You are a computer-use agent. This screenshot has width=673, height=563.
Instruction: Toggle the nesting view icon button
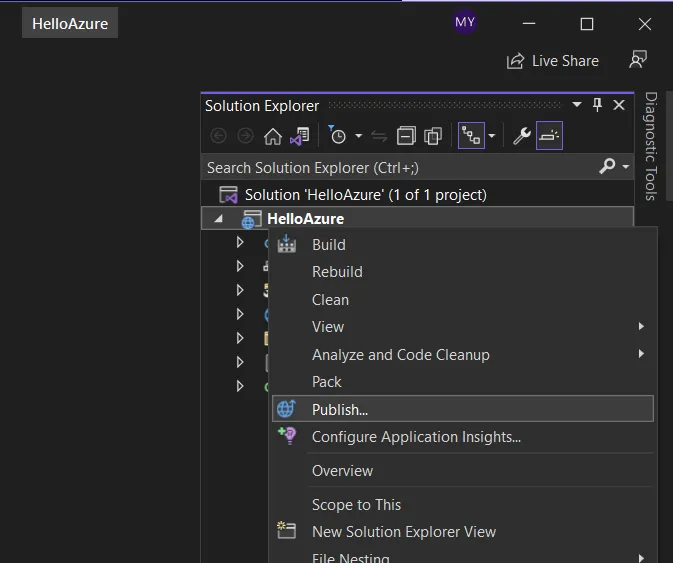point(471,136)
